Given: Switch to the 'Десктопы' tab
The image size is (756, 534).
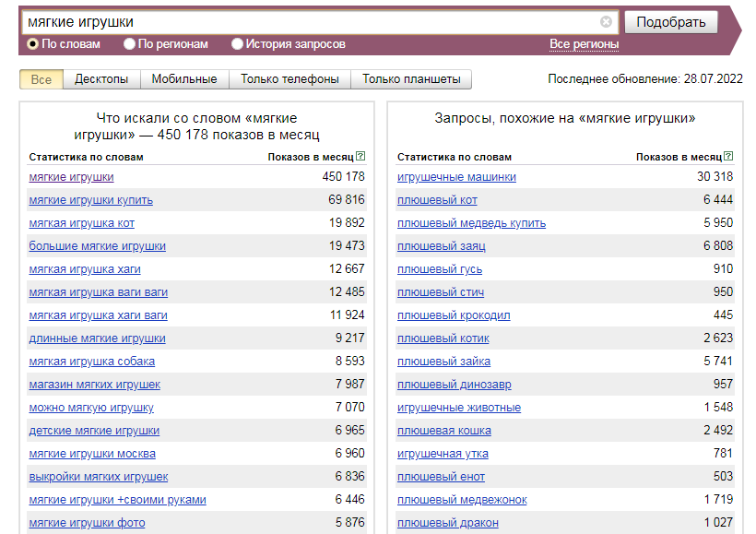Looking at the screenshot, I should 101,79.
